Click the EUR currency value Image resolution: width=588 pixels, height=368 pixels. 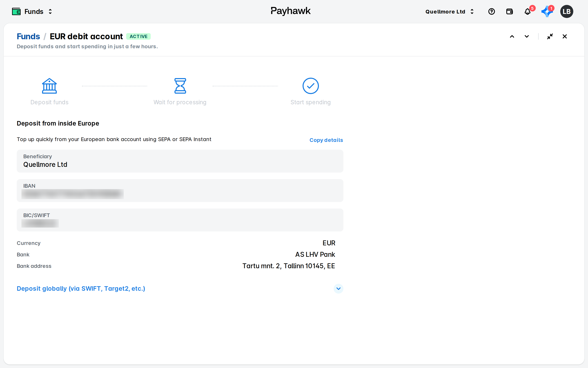pos(329,243)
